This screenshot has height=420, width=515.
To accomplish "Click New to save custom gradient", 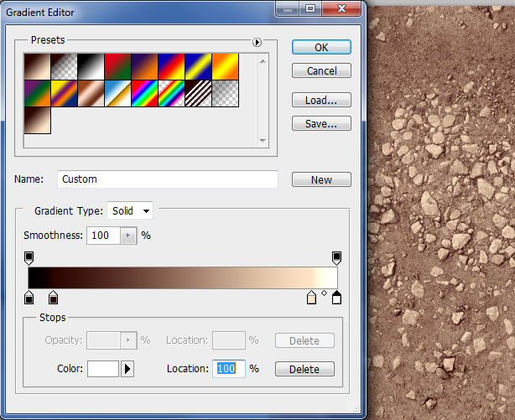I will coord(321,179).
